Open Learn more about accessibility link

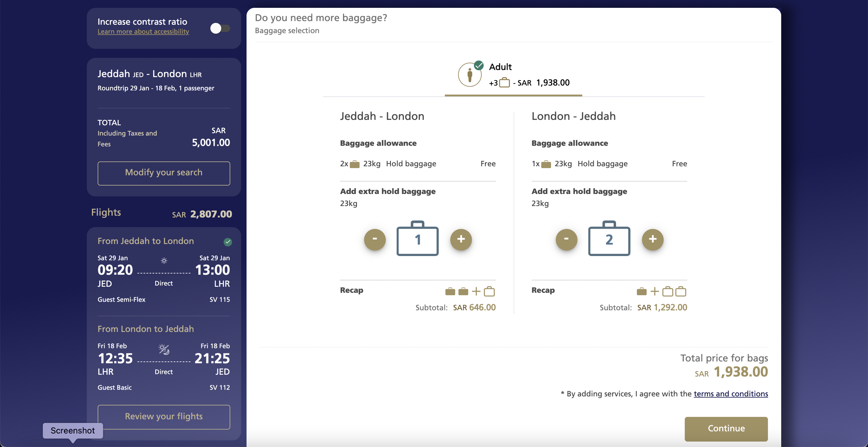point(143,31)
